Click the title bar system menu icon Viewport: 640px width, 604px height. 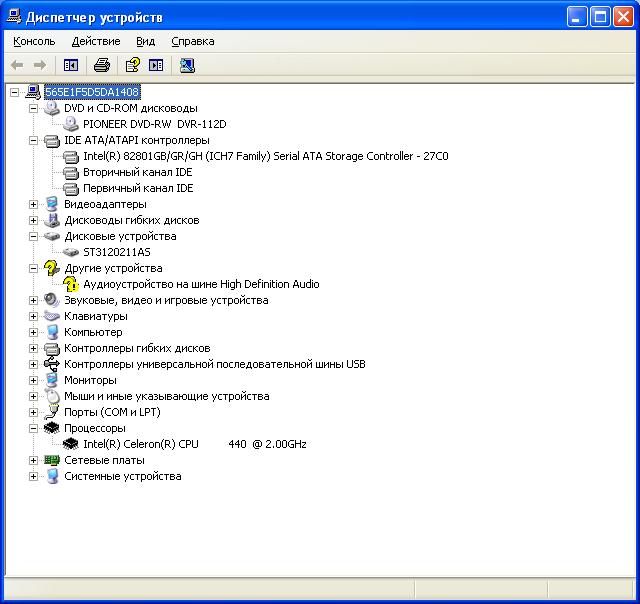click(14, 17)
